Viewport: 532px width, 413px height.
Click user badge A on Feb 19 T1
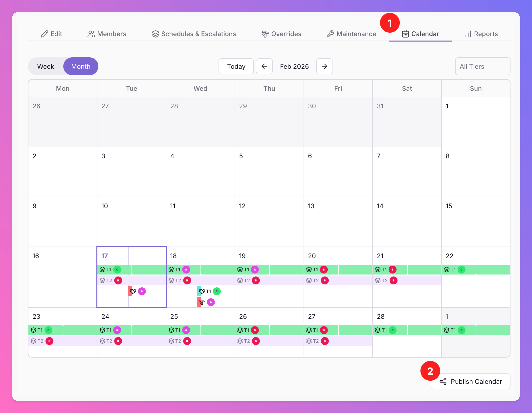click(x=255, y=270)
